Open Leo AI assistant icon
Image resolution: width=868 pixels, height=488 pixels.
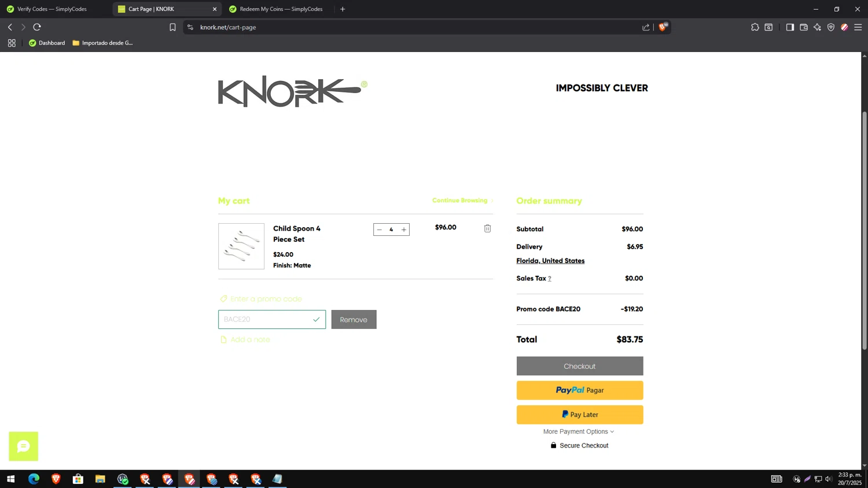[817, 27]
